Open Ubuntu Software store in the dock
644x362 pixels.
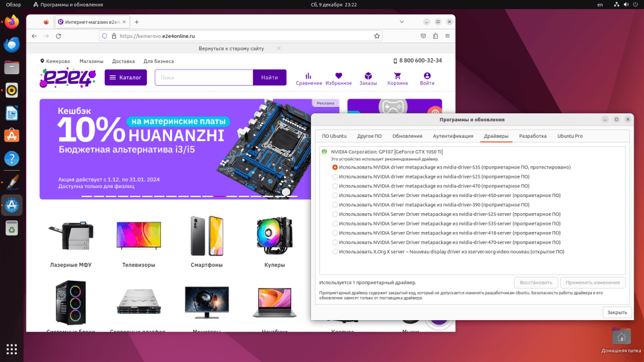coord(12,136)
